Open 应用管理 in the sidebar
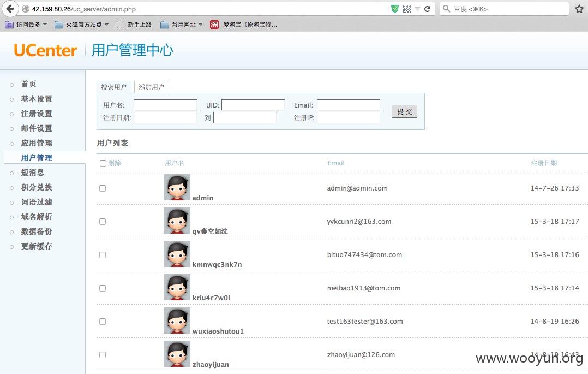Viewport: 588px width, 374px height. click(37, 143)
